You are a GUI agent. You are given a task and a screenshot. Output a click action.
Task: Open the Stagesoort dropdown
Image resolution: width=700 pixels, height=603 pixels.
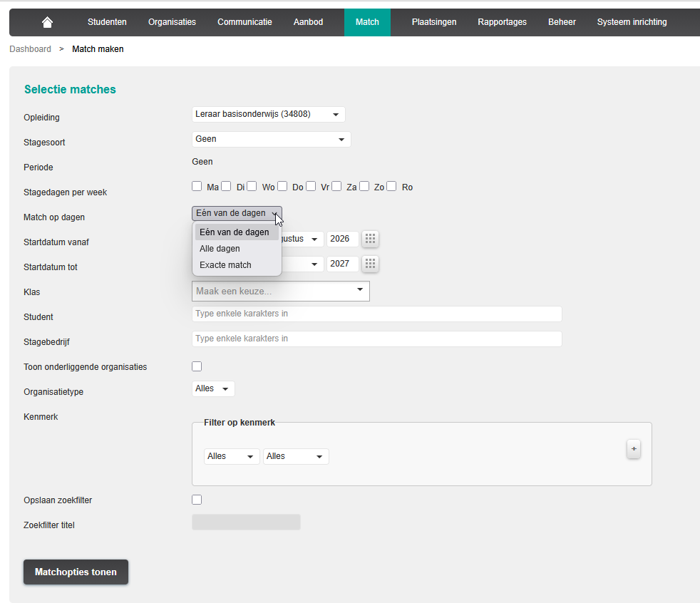(x=271, y=139)
